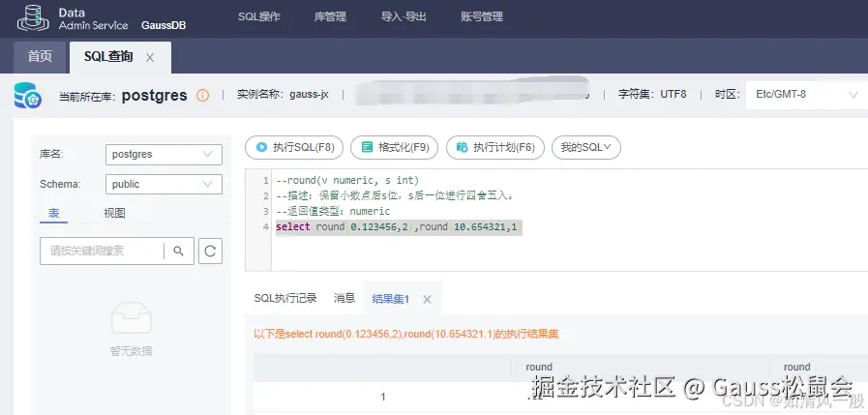Open the 时区 Etc/GMT-8 dropdown

[807, 95]
